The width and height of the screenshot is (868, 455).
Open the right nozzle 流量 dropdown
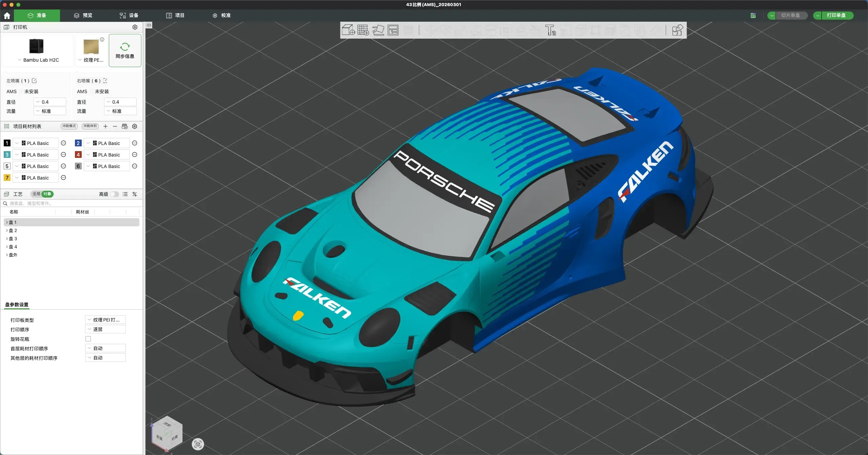pyautogui.click(x=120, y=111)
